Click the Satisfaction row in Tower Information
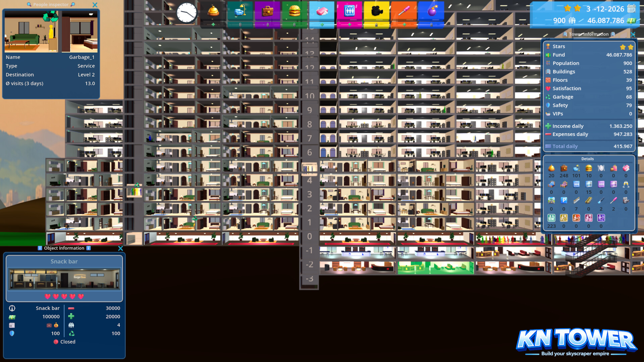The width and height of the screenshot is (644, 362). (589, 88)
